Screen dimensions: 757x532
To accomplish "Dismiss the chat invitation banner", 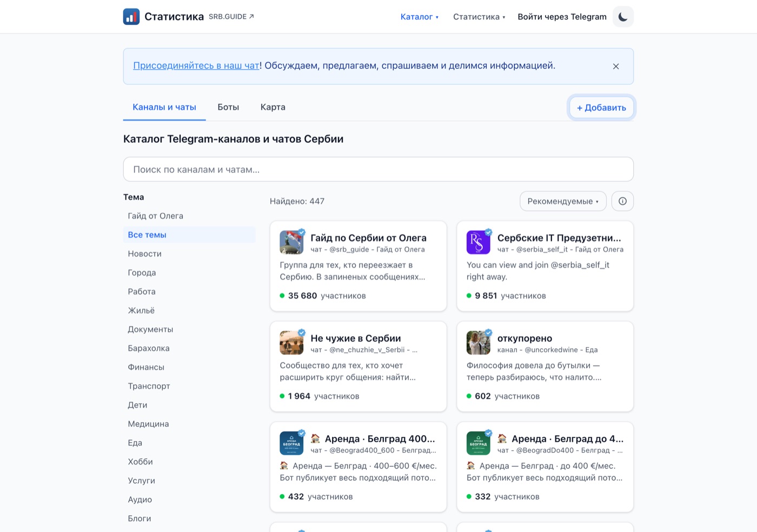I will 616,66.
